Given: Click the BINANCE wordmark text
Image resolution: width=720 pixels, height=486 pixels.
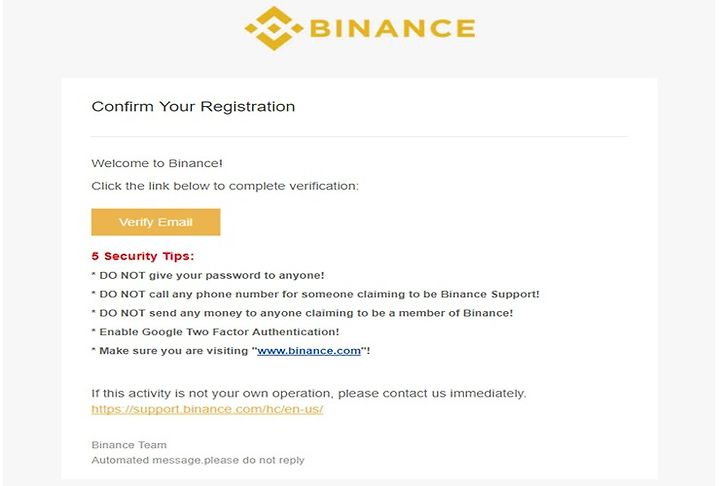Looking at the screenshot, I should 393,28.
